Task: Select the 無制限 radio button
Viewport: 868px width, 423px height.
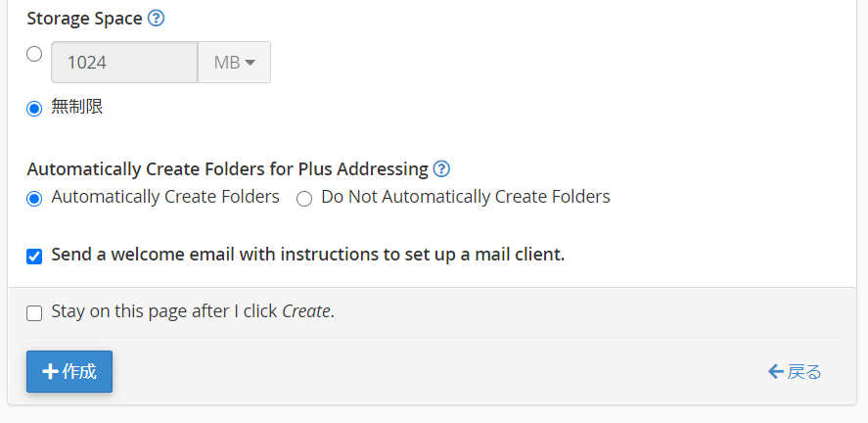Action: click(34, 109)
